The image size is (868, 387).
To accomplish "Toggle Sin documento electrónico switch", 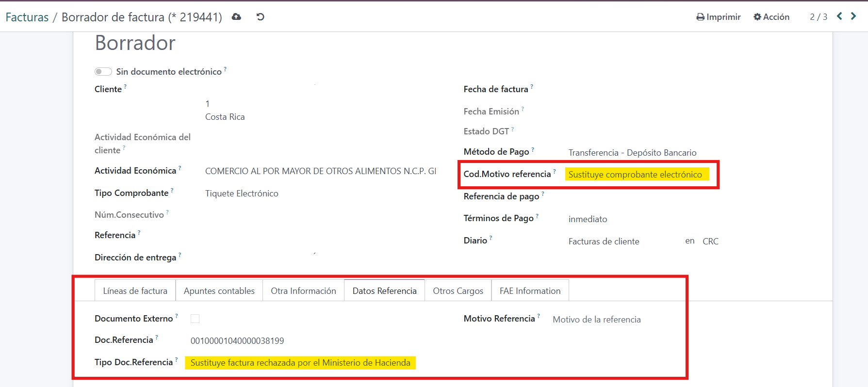I will pos(103,72).
